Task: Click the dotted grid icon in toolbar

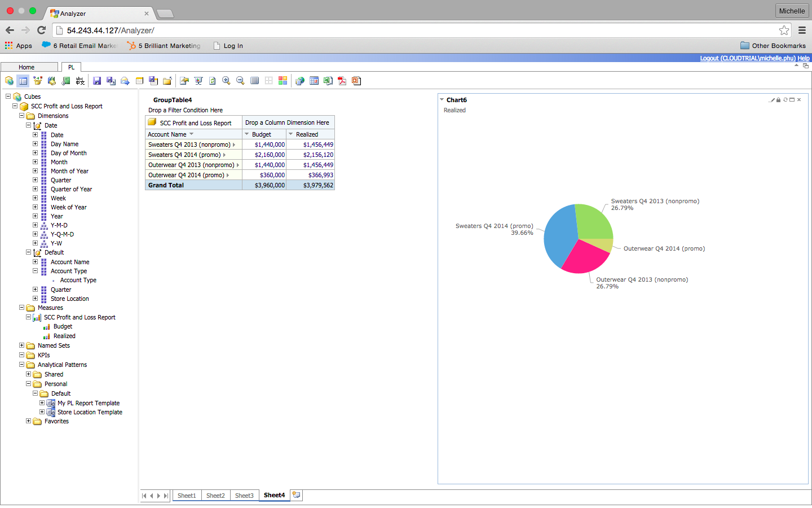Action: click(268, 81)
